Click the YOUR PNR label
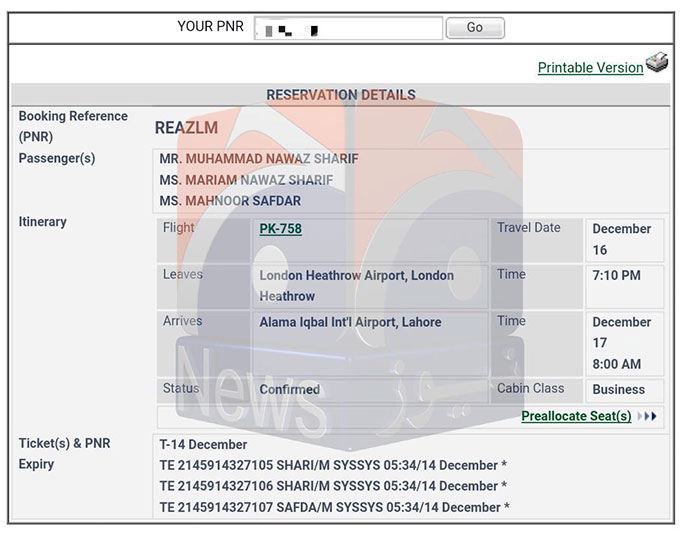 (x=210, y=26)
